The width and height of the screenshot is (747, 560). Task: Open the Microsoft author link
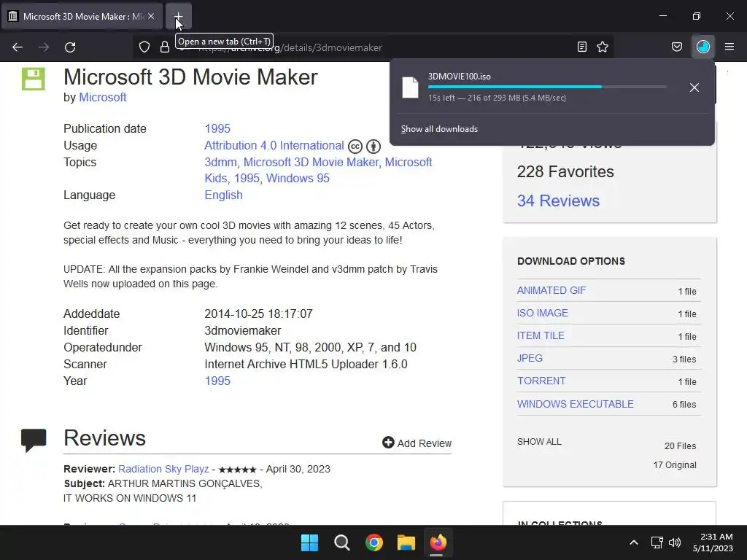tap(102, 97)
